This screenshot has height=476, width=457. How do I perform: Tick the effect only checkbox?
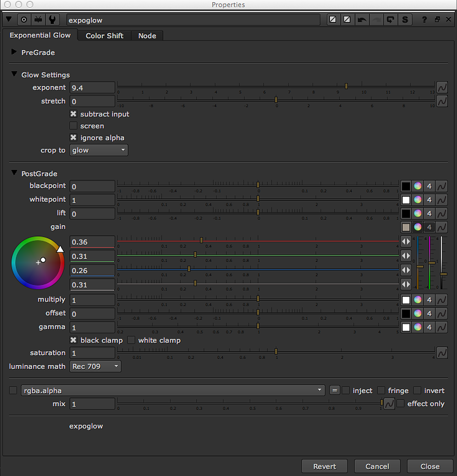400,403
